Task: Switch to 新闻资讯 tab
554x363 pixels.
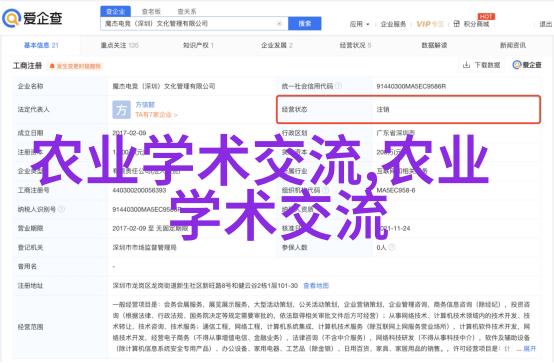Action: point(513,45)
